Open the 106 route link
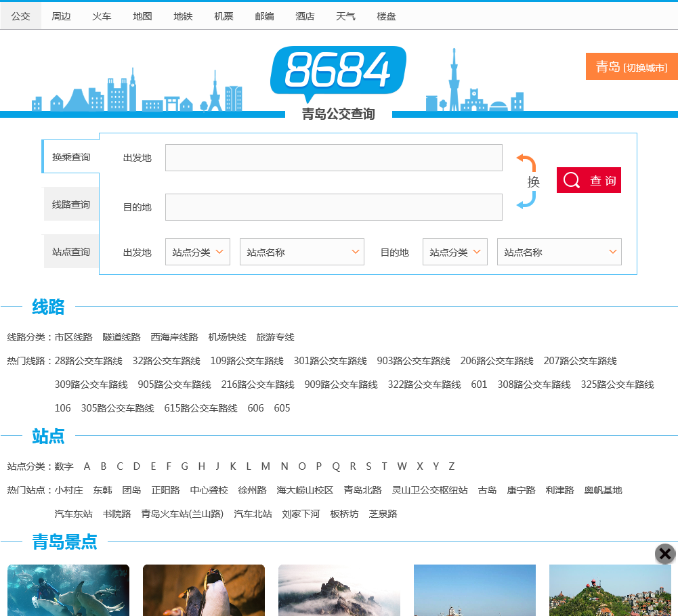 point(63,408)
